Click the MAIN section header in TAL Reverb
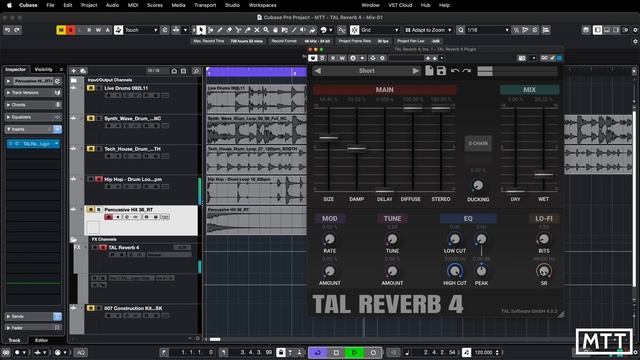 384,89
